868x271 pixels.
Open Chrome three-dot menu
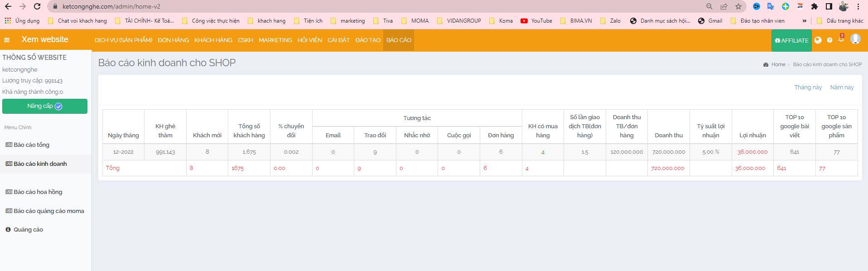coord(858,6)
